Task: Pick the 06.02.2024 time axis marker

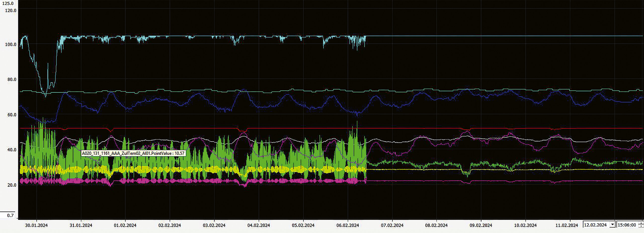Action: (348, 225)
